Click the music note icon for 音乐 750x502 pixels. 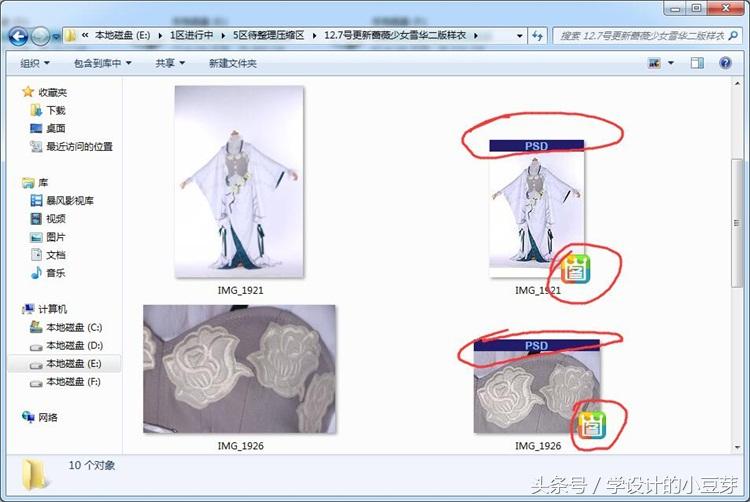click(36, 273)
